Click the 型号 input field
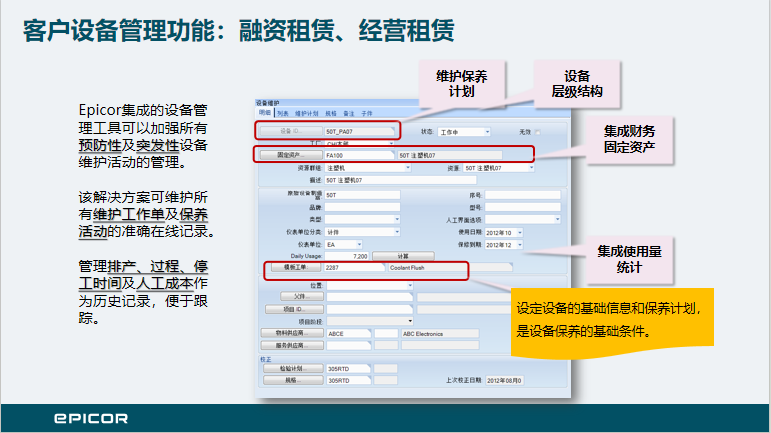 click(523, 207)
